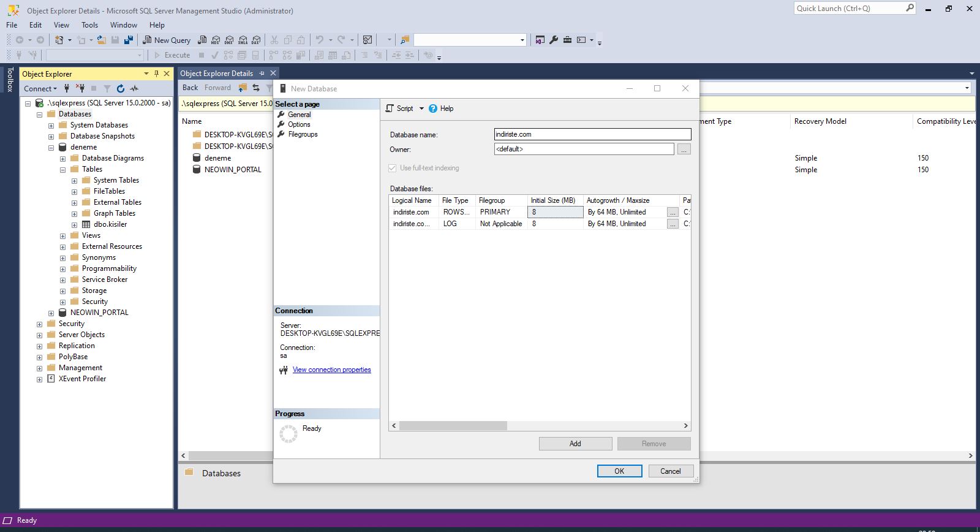Viewport: 980px width, 532px height.
Task: Open the Script dropdown arrow
Action: coord(421,108)
